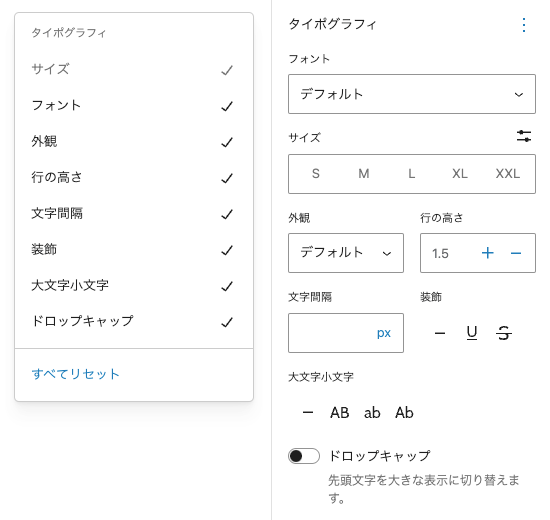Select font size S
Viewport: 550px width, 520px height.
316,174
